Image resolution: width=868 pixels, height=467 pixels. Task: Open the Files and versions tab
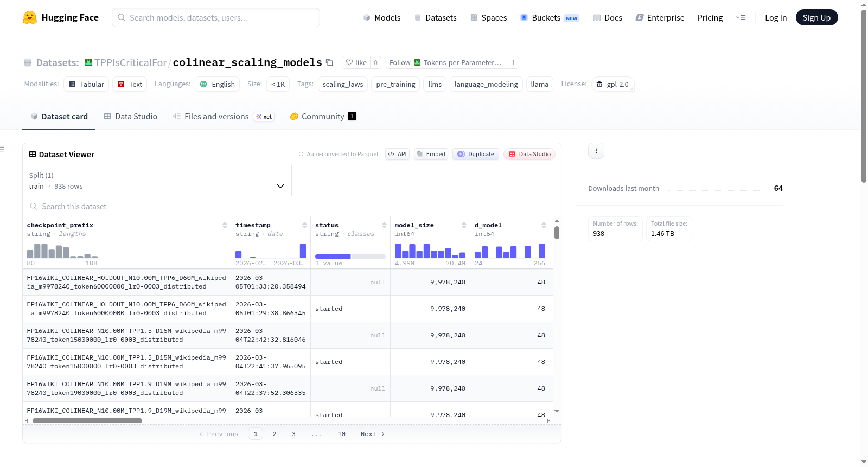(x=224, y=116)
